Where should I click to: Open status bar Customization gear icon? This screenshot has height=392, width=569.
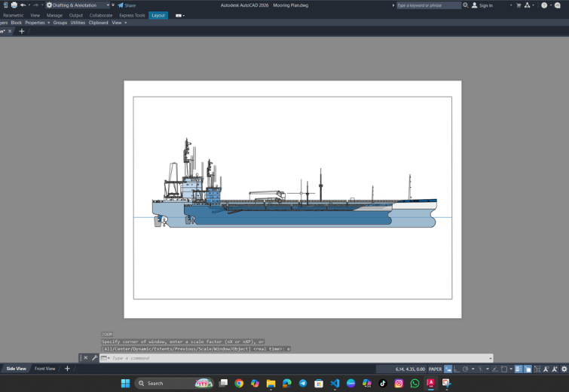click(564, 369)
